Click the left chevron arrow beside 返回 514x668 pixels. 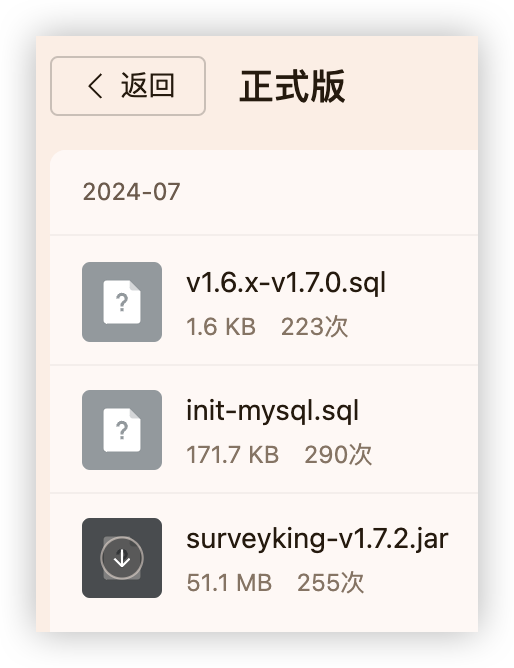(x=95, y=86)
